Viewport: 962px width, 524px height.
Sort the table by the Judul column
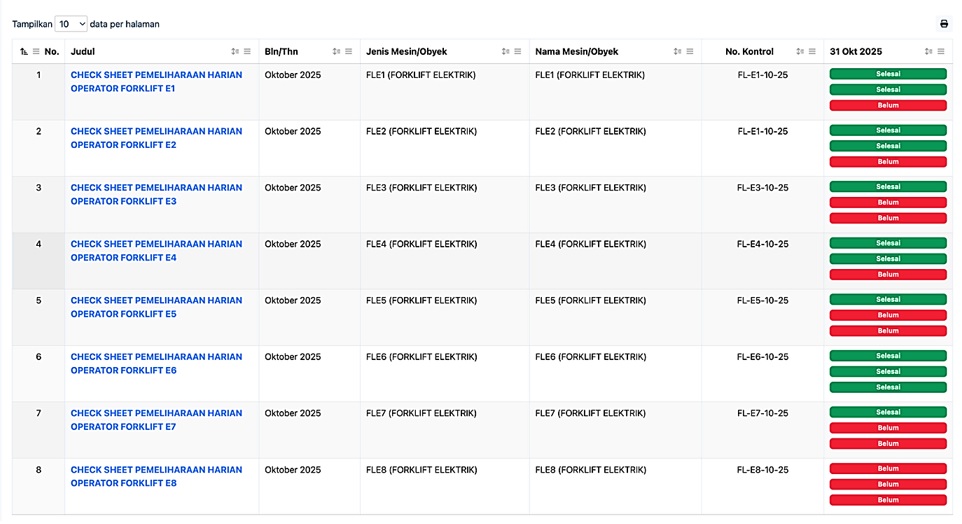click(235, 52)
